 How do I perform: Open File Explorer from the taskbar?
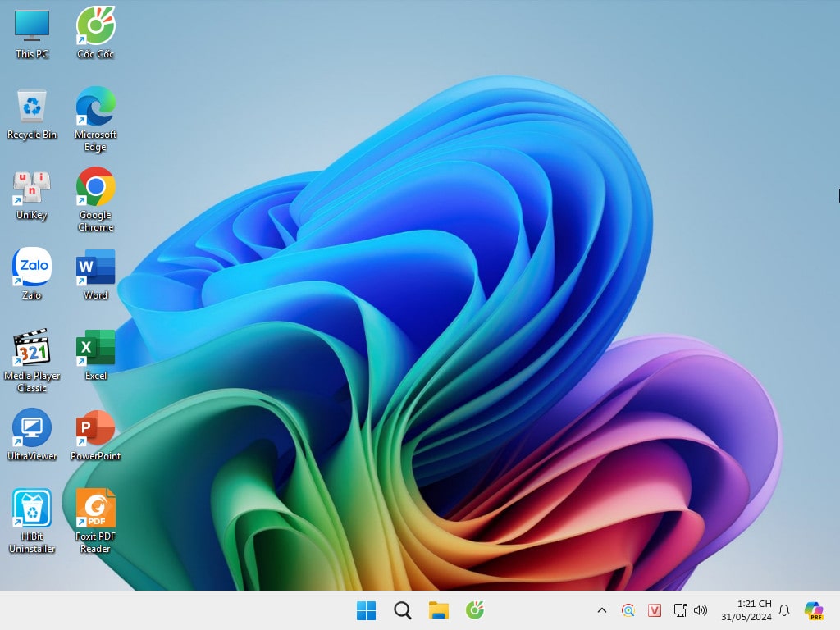point(439,610)
